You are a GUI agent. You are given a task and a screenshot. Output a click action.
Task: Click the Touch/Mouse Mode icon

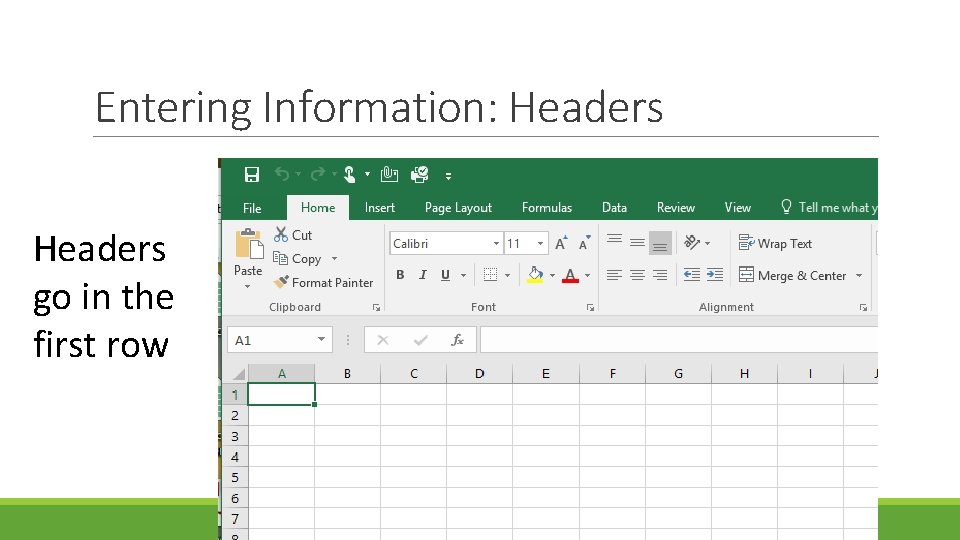[350, 174]
